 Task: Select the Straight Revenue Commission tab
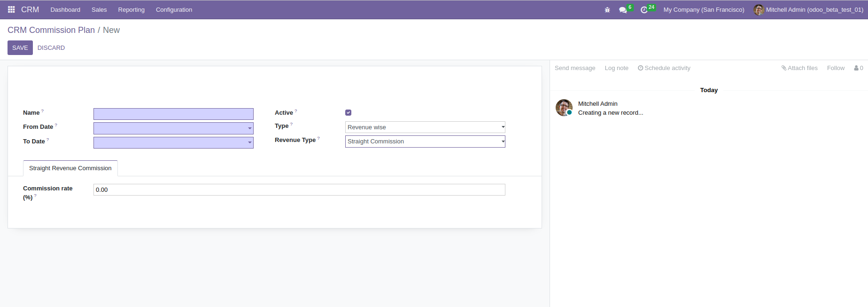(70, 168)
